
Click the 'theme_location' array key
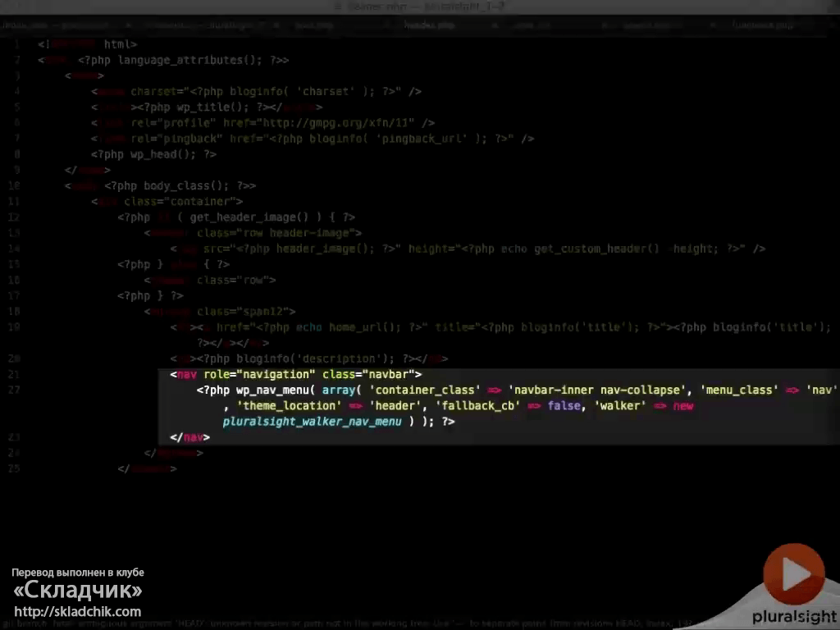[x=290, y=406]
